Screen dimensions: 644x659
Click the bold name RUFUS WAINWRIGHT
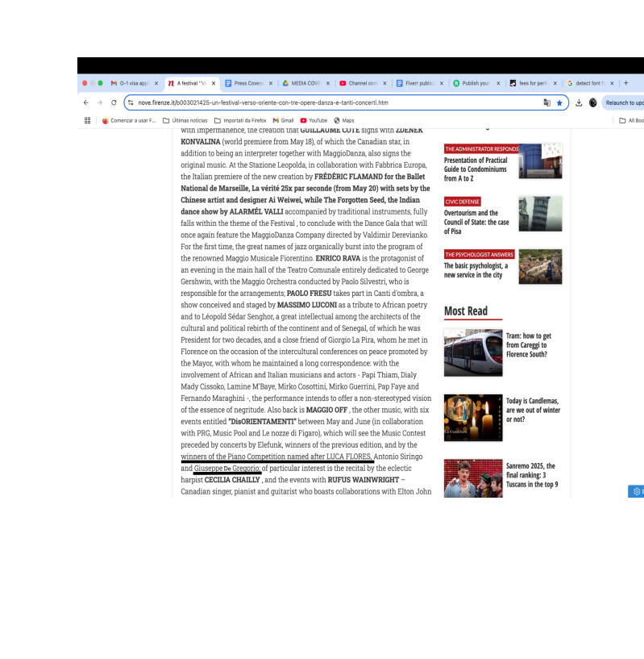[x=363, y=480]
